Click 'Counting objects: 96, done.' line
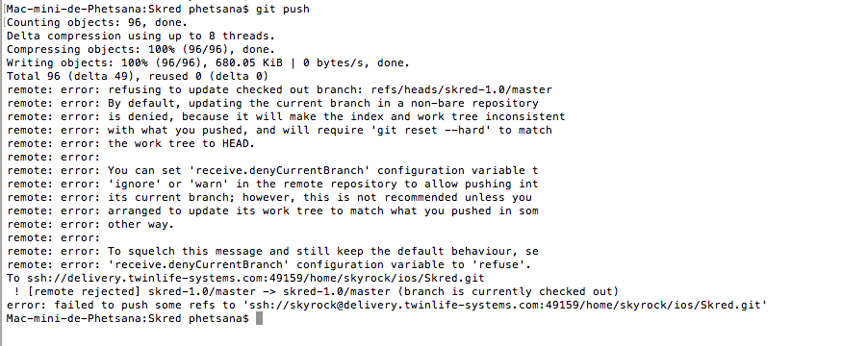868x346 pixels. [97, 23]
